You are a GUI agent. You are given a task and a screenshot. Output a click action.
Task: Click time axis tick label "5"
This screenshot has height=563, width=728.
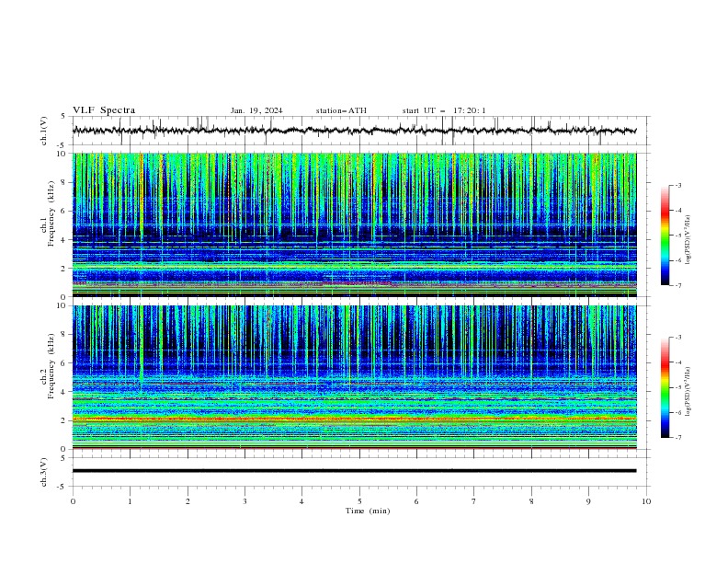359,501
